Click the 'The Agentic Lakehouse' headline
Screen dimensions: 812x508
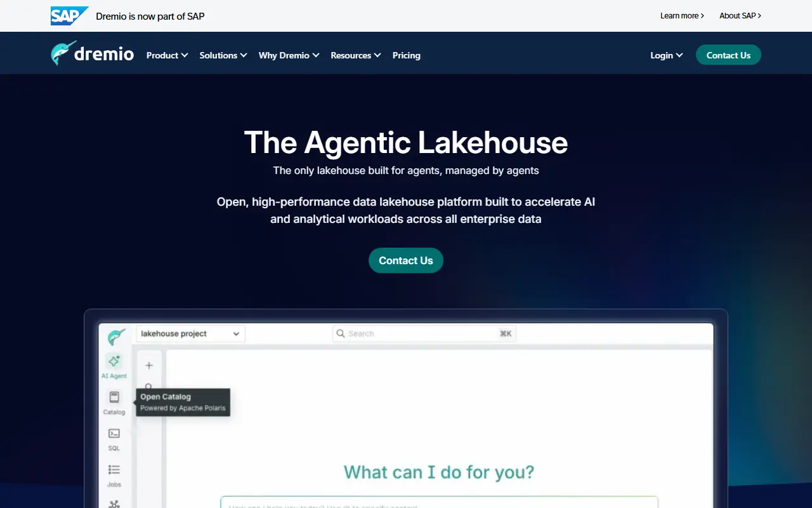click(406, 142)
